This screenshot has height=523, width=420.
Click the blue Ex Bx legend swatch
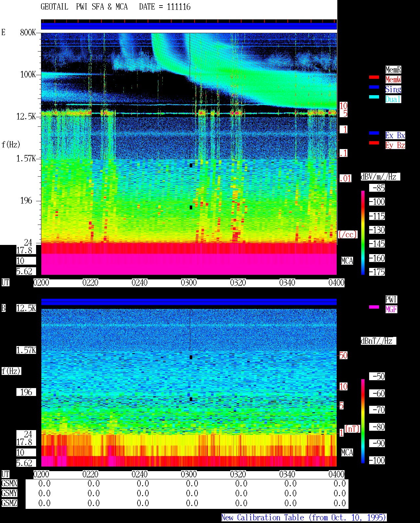[374, 133]
